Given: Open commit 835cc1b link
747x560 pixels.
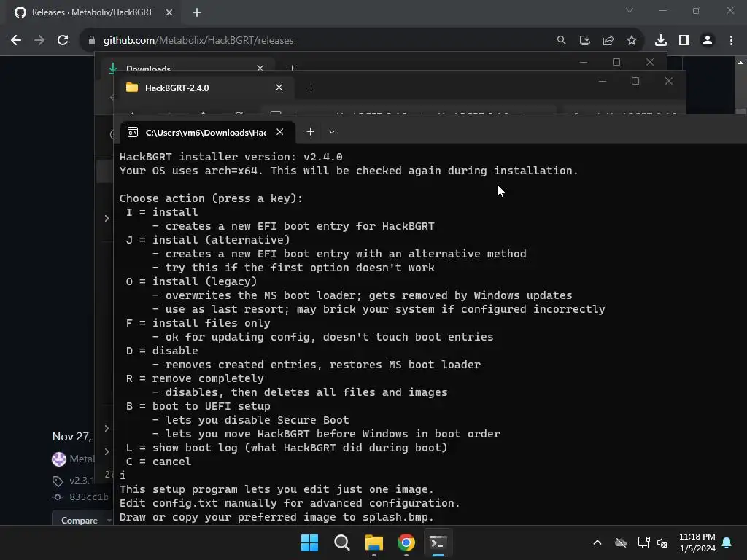Looking at the screenshot, I should (x=88, y=497).
